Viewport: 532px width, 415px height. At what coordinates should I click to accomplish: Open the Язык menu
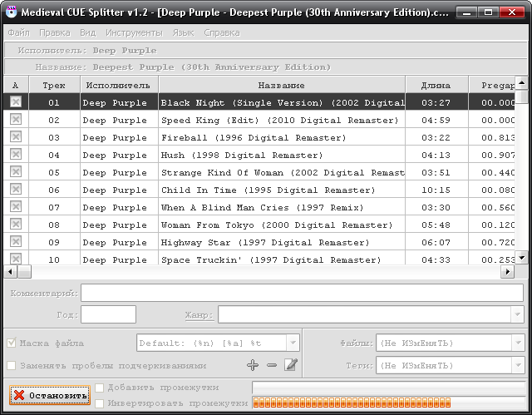[183, 32]
